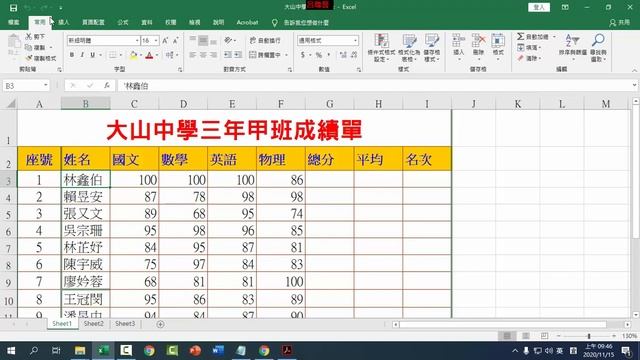This screenshot has height=360, width=640.
Task: Apply the yellow fill color bucket
Action: click(133, 55)
